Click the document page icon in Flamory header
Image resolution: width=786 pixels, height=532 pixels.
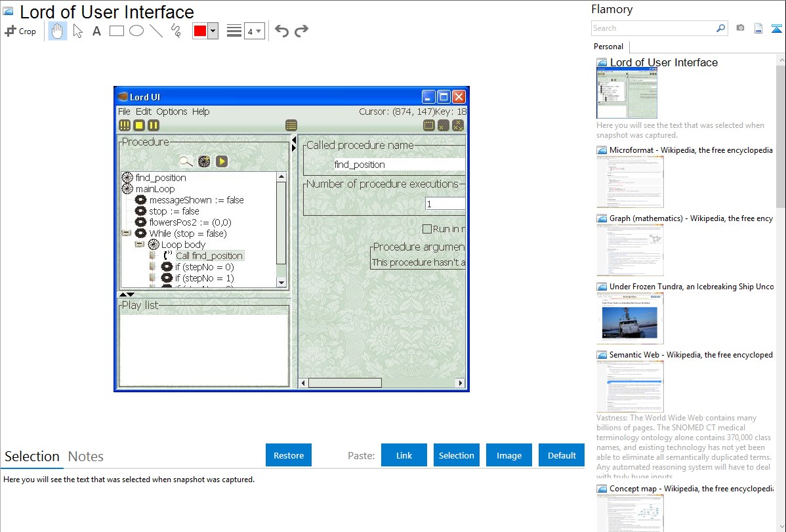(758, 28)
